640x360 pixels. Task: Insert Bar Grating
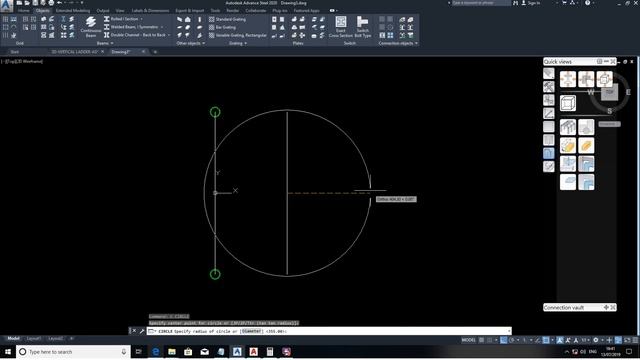[222, 27]
